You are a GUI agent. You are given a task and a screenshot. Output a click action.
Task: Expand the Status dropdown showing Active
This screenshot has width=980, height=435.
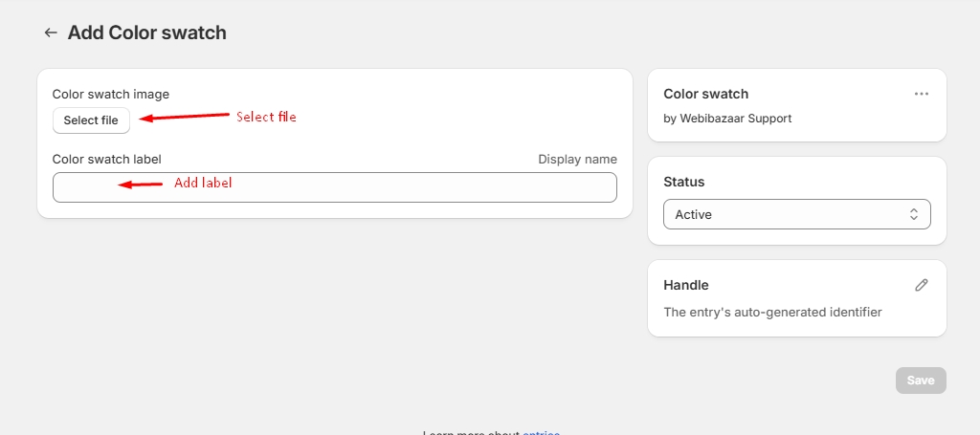point(795,215)
